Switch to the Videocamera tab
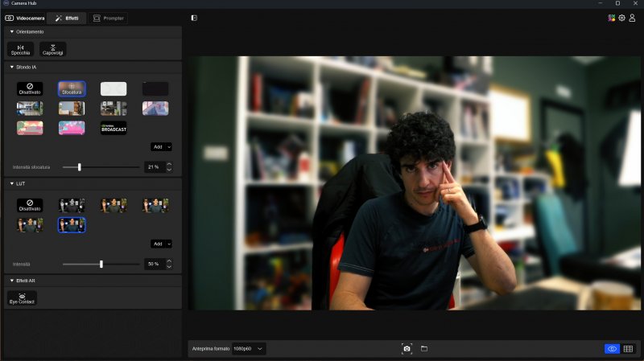644x361 pixels. 25,18
